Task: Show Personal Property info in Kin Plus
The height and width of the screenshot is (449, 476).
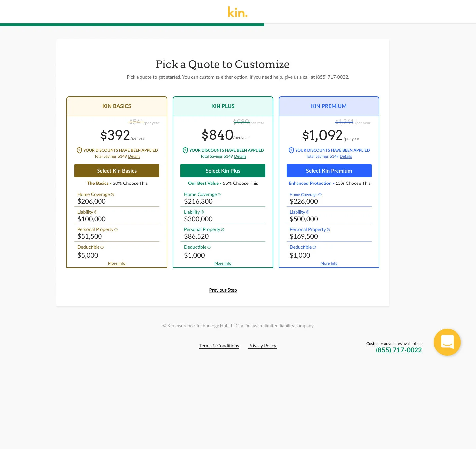Action: coord(223,230)
